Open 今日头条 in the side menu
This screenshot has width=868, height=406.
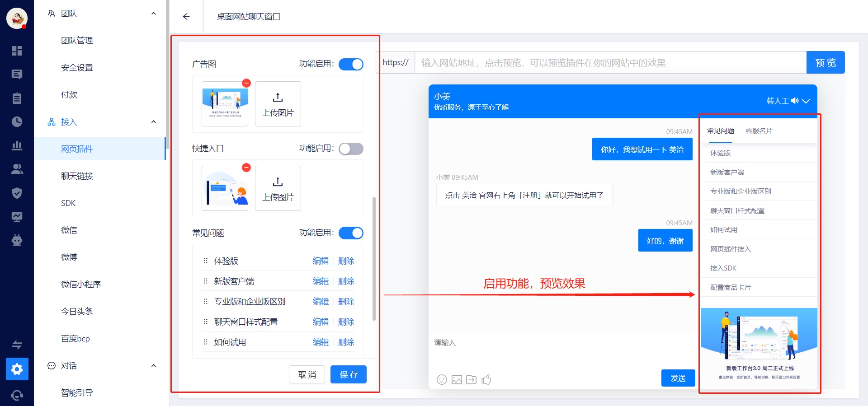[77, 312]
